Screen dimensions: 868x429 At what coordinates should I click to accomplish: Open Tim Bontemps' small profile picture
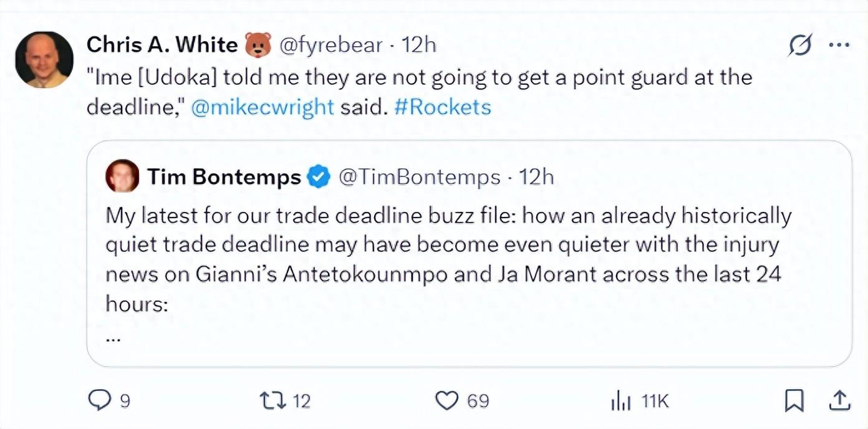click(123, 176)
